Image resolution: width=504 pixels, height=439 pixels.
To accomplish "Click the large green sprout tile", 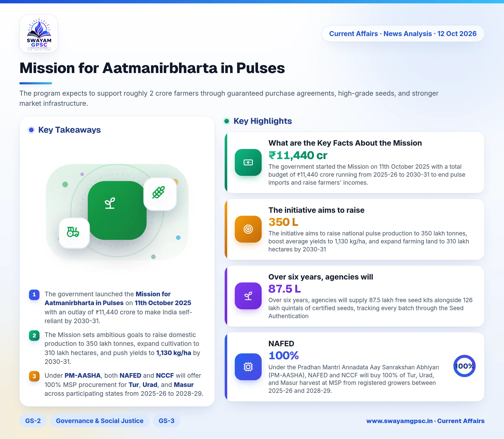I will point(117,210).
